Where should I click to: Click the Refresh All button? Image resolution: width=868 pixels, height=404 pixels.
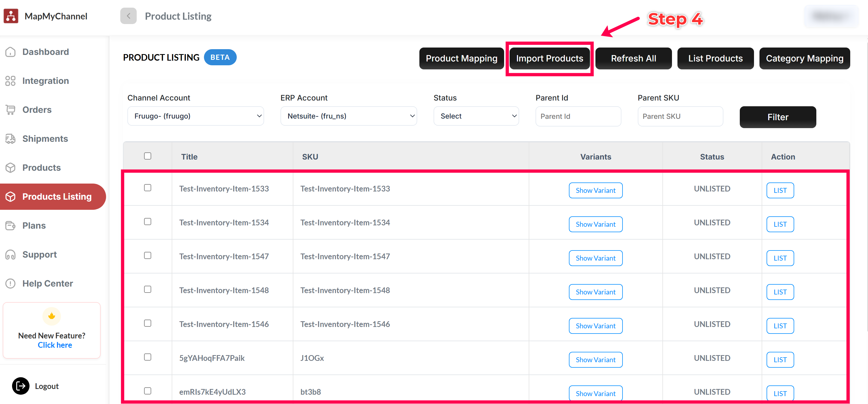(x=633, y=58)
